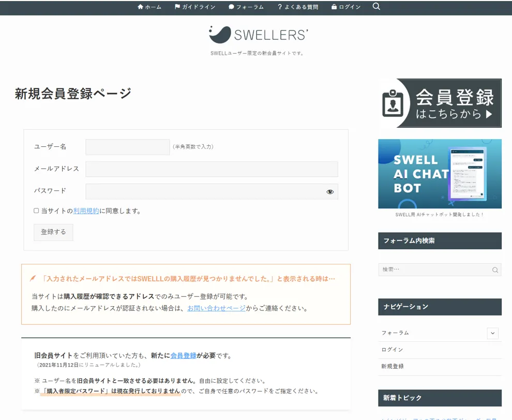Expand the フォーラム navigation dropdown

(492, 333)
